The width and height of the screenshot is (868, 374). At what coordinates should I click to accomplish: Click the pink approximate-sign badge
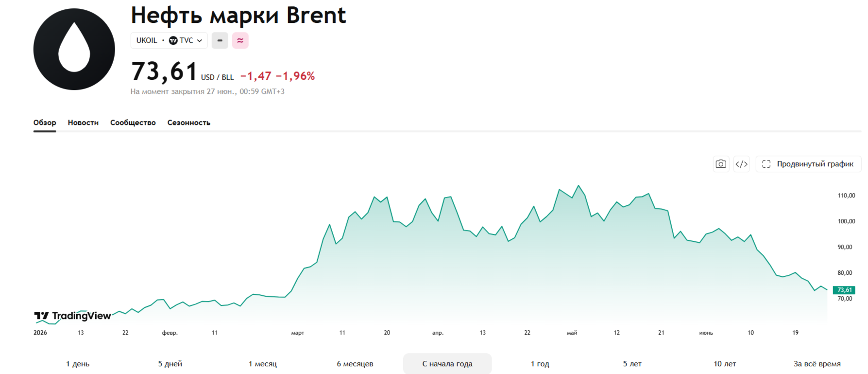[240, 40]
